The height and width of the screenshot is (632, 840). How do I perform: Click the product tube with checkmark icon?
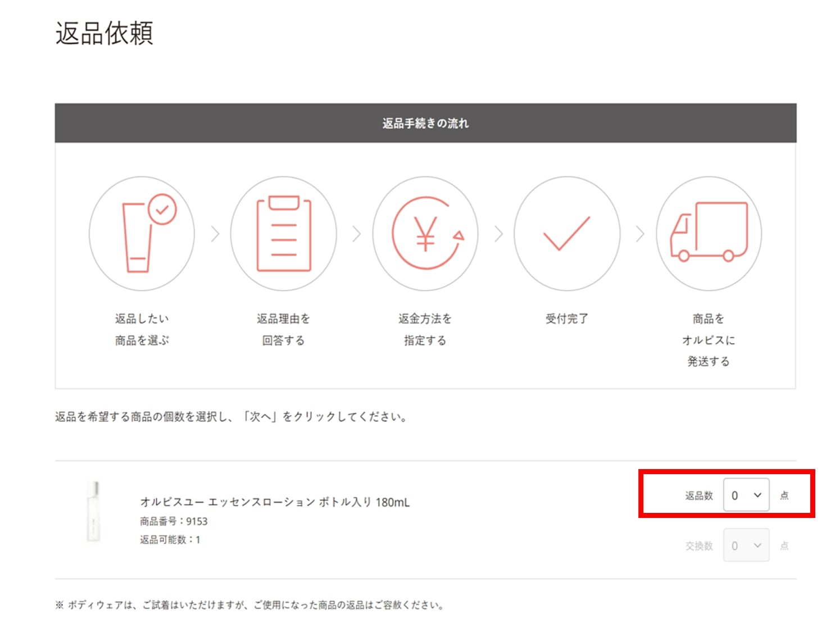(x=142, y=234)
